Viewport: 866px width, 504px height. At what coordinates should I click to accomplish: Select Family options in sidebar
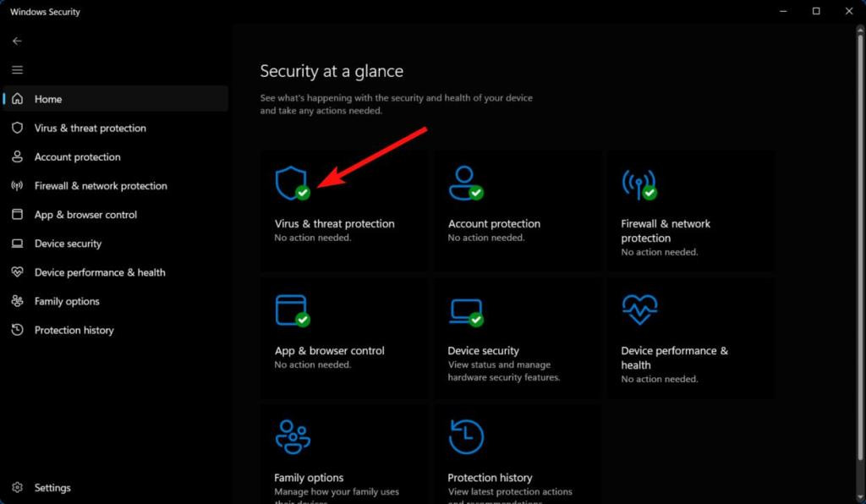click(x=116, y=301)
